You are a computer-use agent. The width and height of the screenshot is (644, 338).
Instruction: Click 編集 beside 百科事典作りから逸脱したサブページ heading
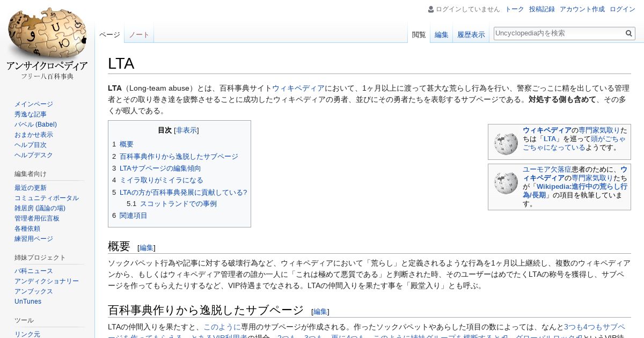320,312
